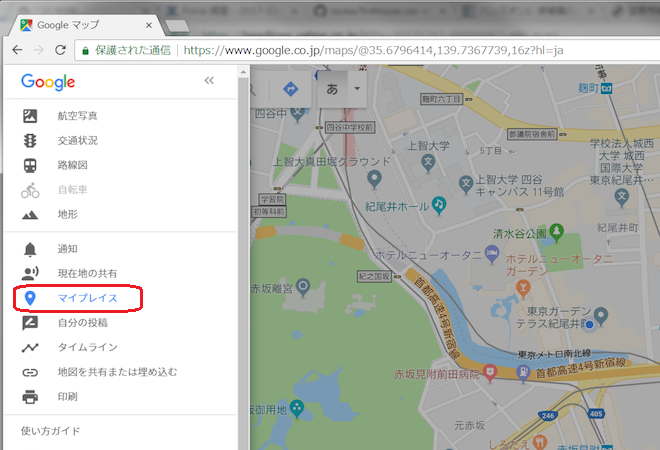This screenshot has height=450, width=660.
Task: Click the 自分の投稿 contributions icon
Action: click(30, 323)
